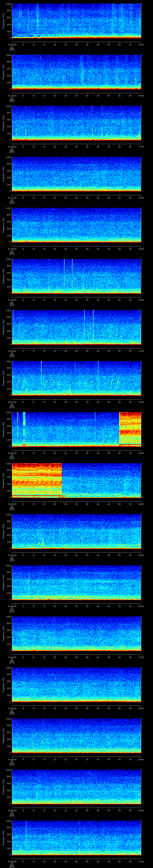This screenshot has width=153, height=868.
Task: Select the spectrogram panel starting at 19:25:00
Action: [76, 583]
